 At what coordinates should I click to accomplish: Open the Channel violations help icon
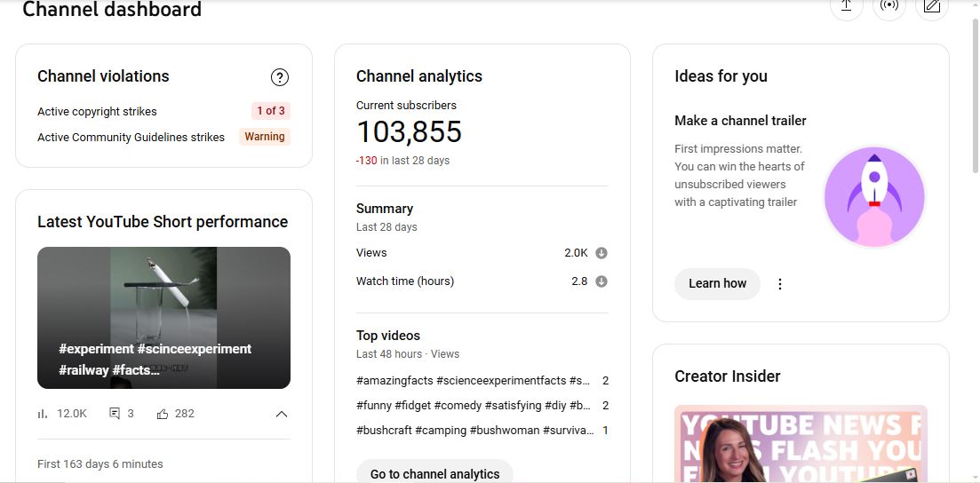279,77
